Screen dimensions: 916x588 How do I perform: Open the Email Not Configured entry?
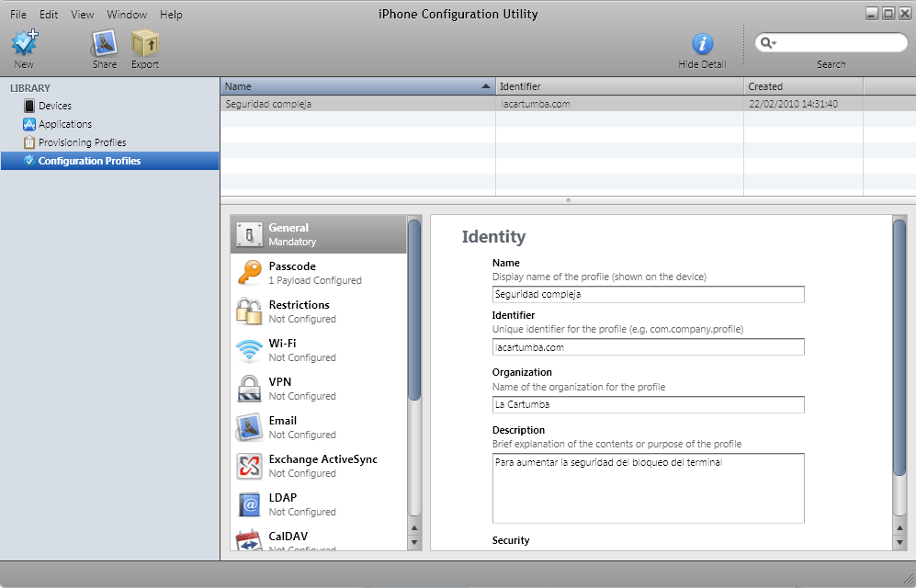319,427
